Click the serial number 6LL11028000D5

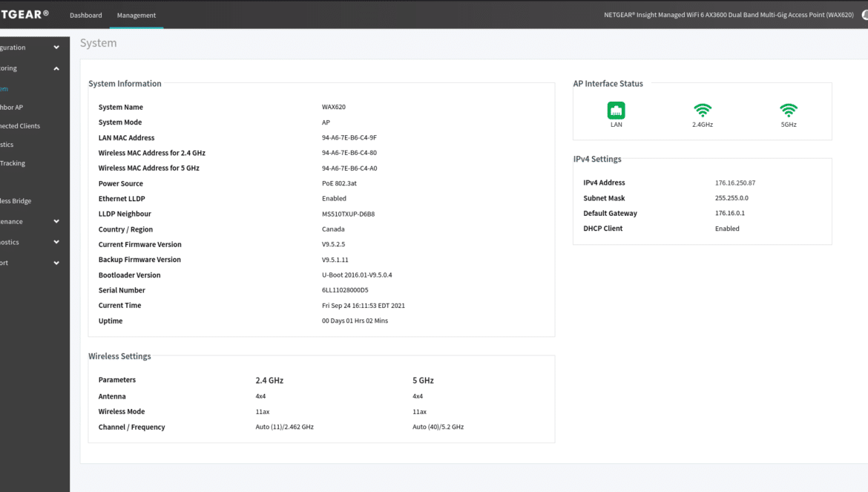pos(345,290)
